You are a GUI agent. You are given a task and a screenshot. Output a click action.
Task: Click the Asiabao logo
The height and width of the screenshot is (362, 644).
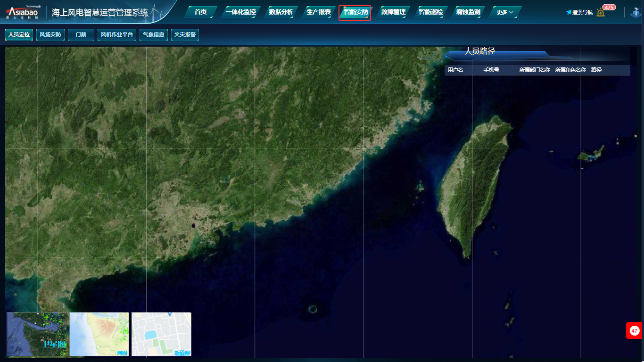[23, 12]
